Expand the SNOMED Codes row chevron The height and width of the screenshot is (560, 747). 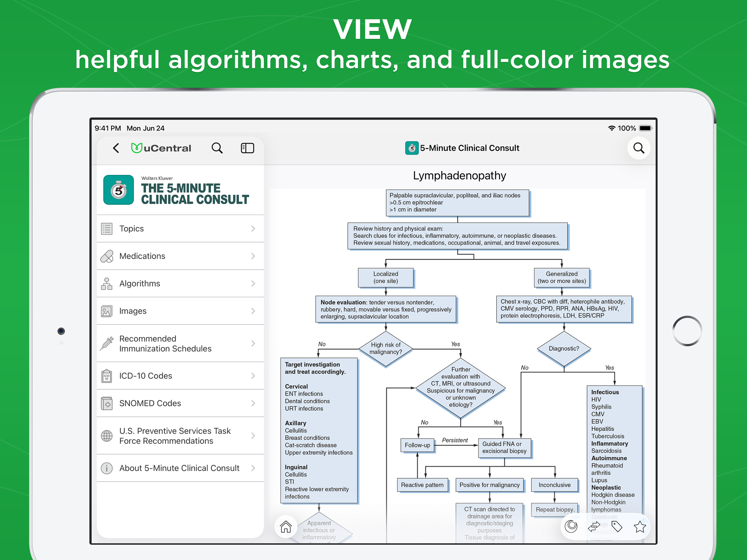point(253,403)
